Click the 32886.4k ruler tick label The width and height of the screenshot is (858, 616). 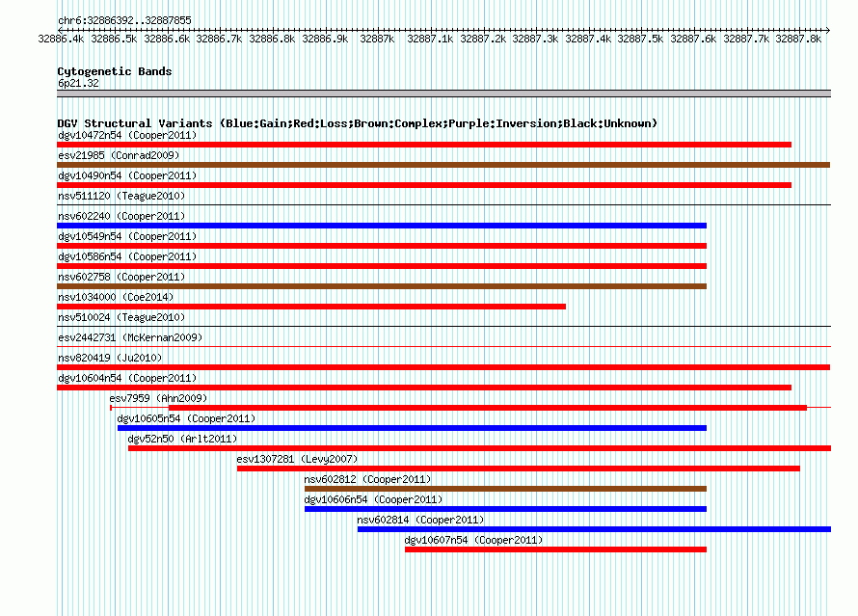pyautogui.click(x=61, y=39)
